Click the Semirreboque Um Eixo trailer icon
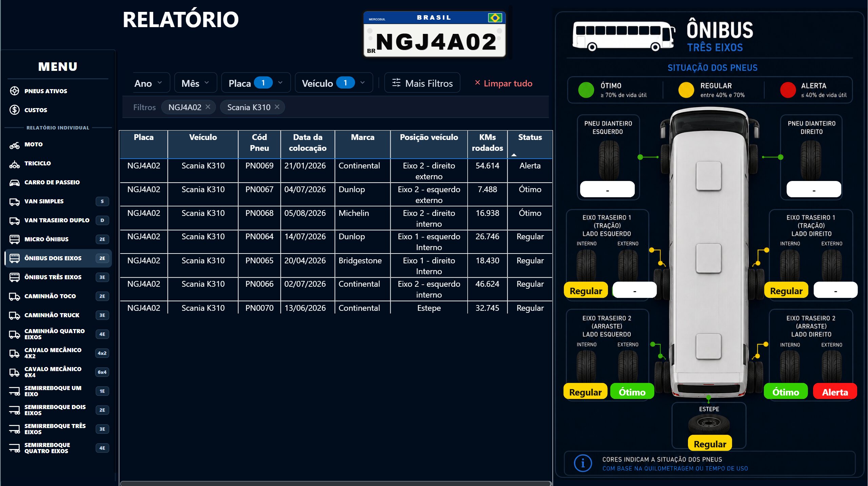 pyautogui.click(x=15, y=391)
